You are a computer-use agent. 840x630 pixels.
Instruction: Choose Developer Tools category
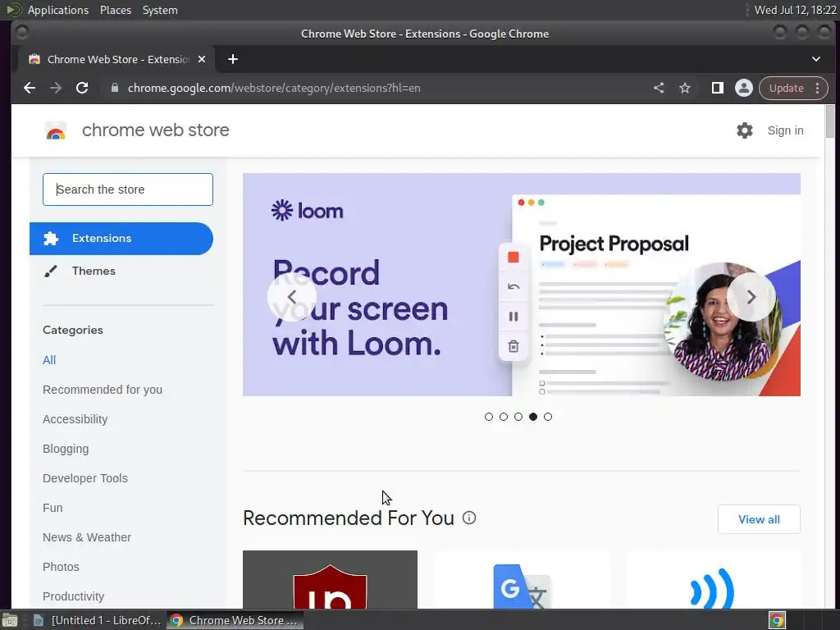(x=85, y=478)
